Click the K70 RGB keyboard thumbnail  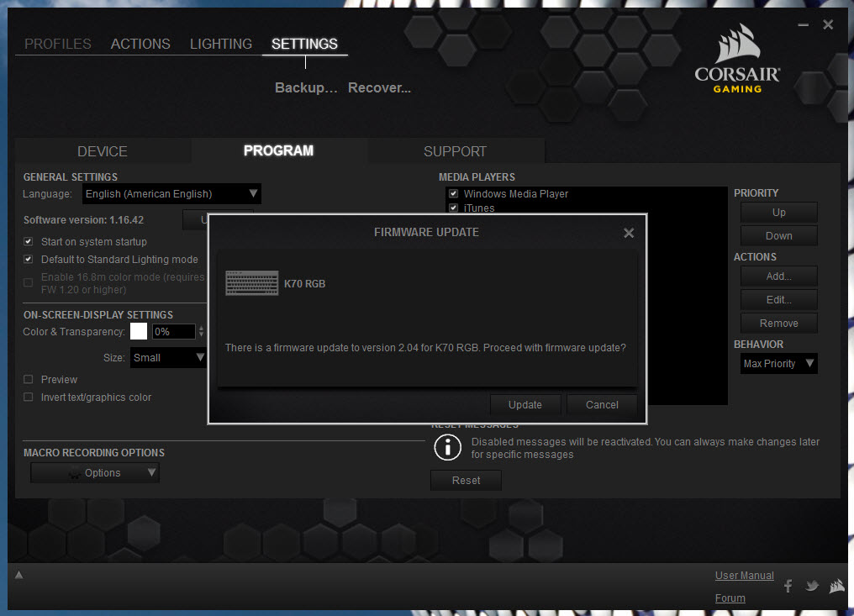(251, 283)
